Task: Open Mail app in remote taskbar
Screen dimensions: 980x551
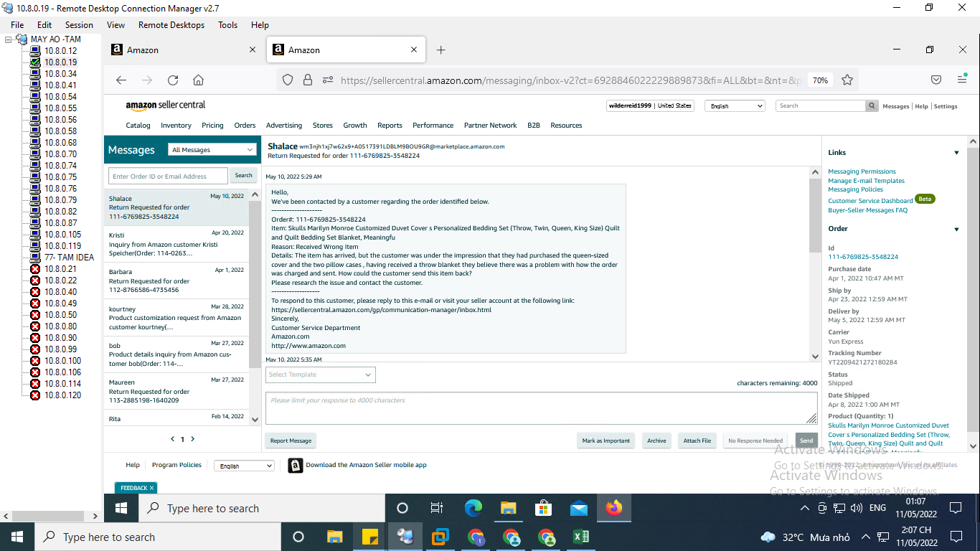Action: pos(579,508)
